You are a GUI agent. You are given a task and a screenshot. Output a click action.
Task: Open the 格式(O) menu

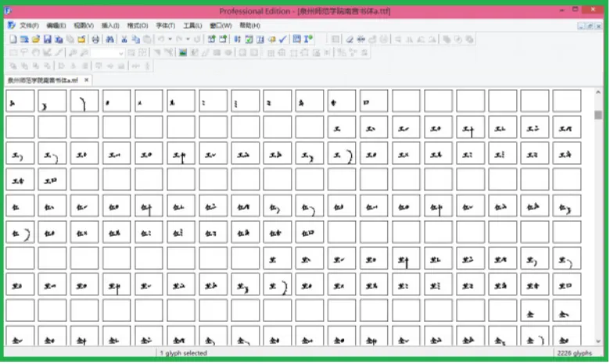click(138, 26)
